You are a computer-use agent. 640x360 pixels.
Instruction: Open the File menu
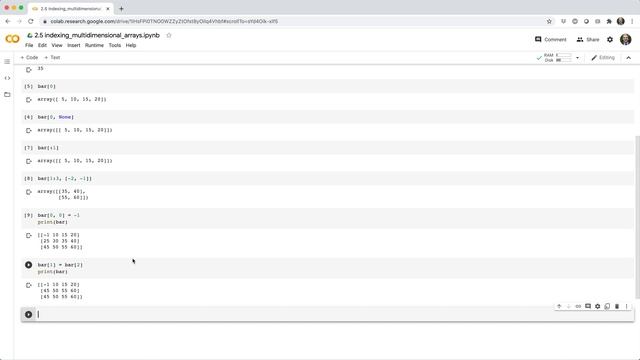29,45
